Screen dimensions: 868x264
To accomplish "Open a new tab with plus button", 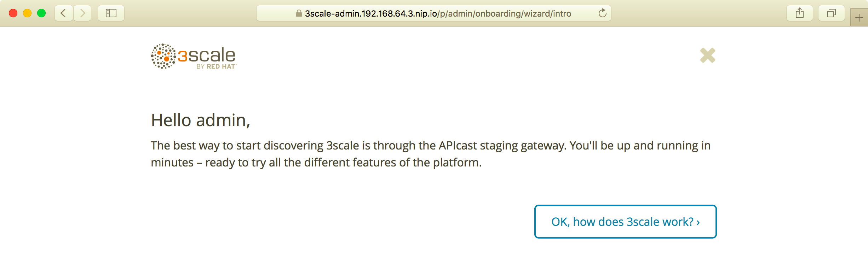I will pos(859,18).
